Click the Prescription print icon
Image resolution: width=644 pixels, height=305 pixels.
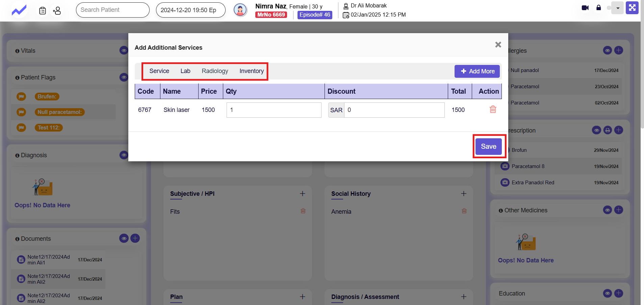pyautogui.click(x=608, y=130)
